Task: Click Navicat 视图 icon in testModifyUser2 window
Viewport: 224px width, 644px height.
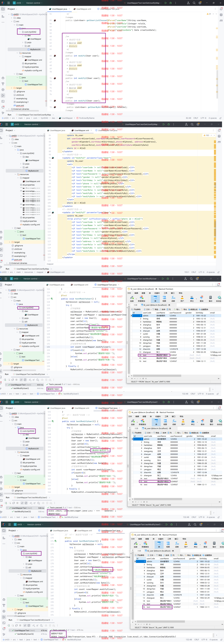Action: pyautogui.click(x=165, y=422)
